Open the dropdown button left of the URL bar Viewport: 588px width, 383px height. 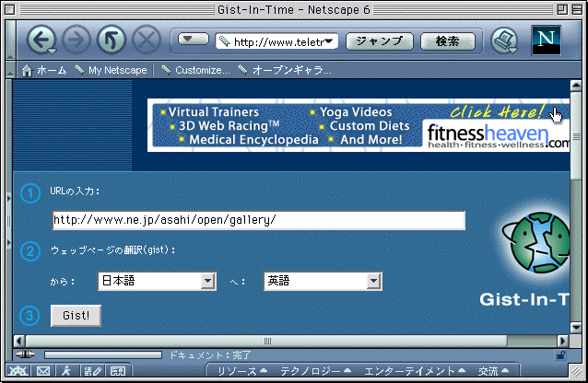[194, 39]
